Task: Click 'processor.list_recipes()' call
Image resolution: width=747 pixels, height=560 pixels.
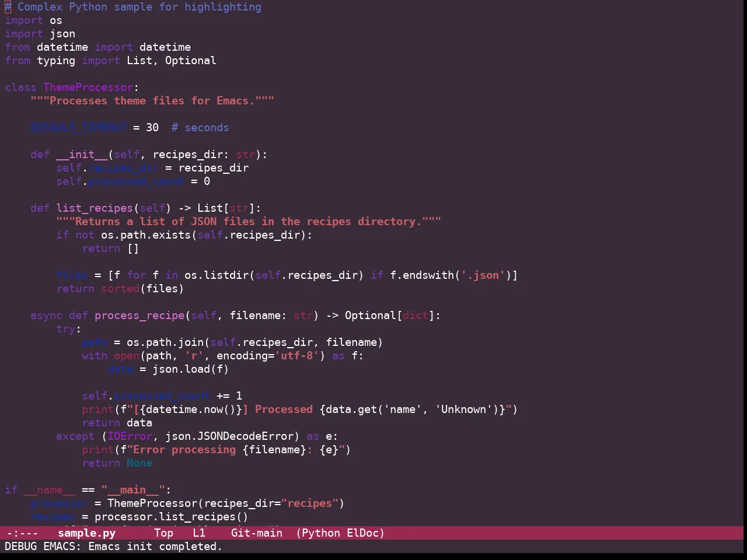Action: (x=172, y=517)
